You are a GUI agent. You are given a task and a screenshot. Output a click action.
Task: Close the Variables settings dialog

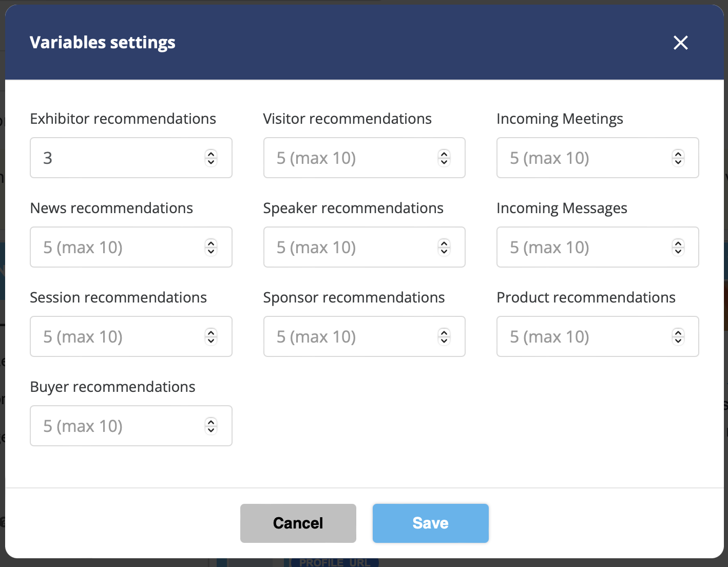coord(680,43)
